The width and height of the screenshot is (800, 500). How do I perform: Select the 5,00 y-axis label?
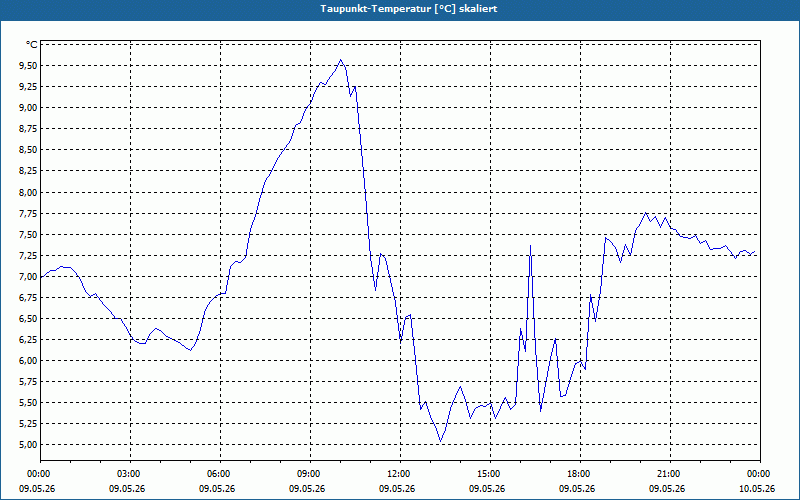tap(28, 445)
